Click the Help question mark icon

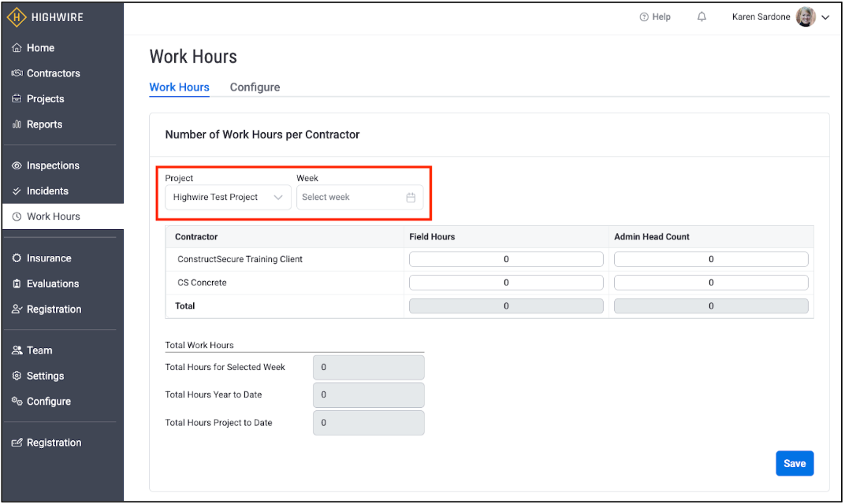[644, 17]
